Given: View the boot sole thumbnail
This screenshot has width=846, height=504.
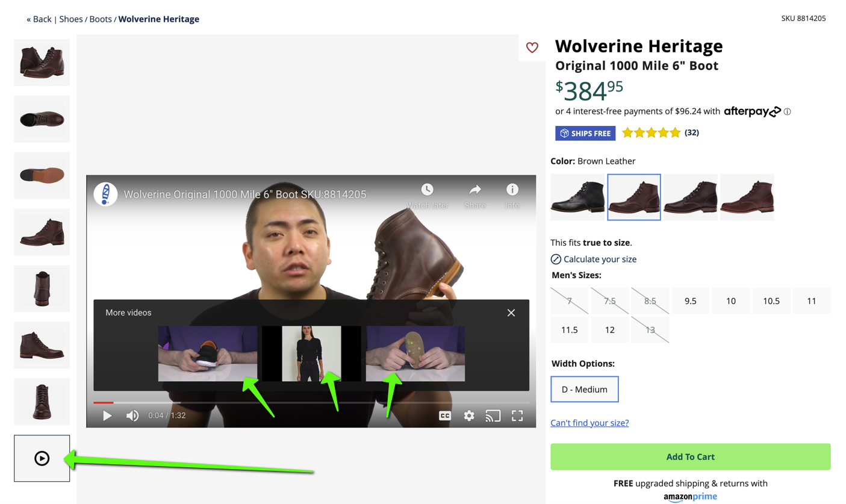Looking at the screenshot, I should pyautogui.click(x=42, y=176).
